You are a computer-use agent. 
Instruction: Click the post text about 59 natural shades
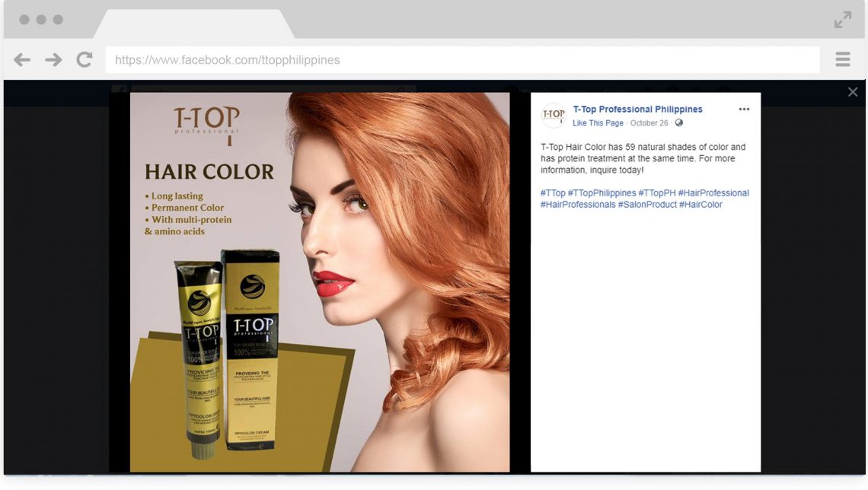643,159
